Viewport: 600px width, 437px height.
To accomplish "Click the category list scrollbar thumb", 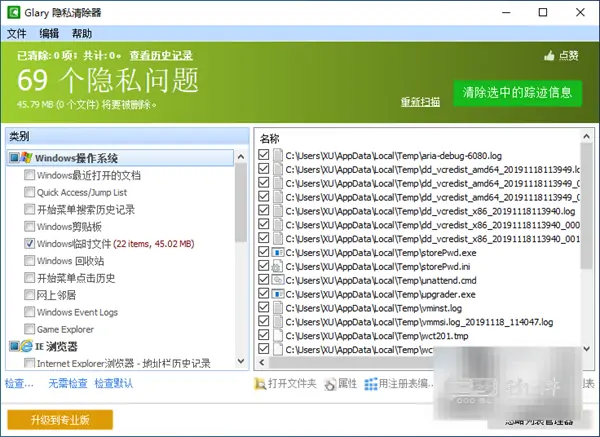I will pyautogui.click(x=241, y=202).
